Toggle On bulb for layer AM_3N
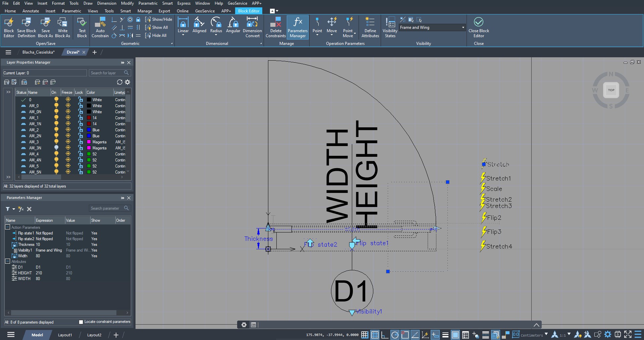 click(56, 147)
